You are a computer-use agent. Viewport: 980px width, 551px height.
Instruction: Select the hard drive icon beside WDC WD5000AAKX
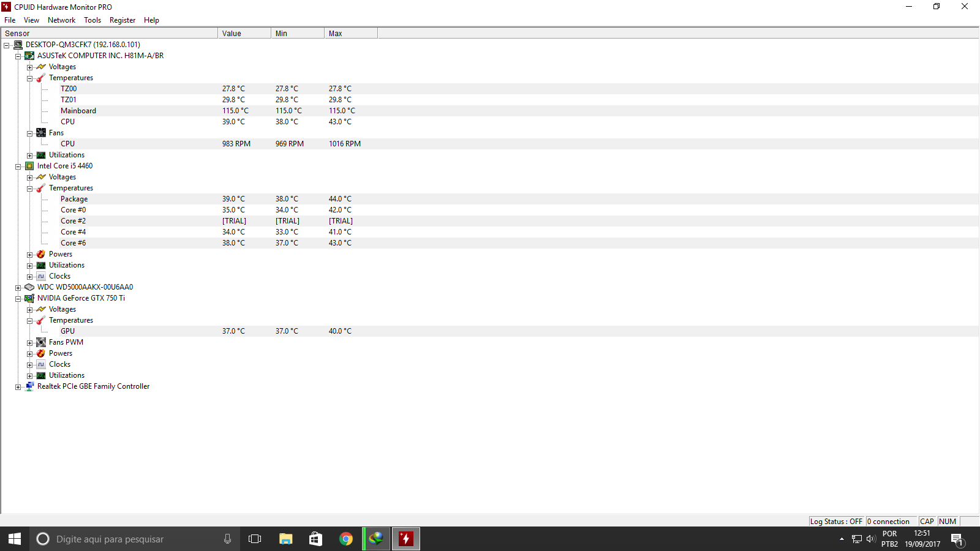click(x=29, y=287)
